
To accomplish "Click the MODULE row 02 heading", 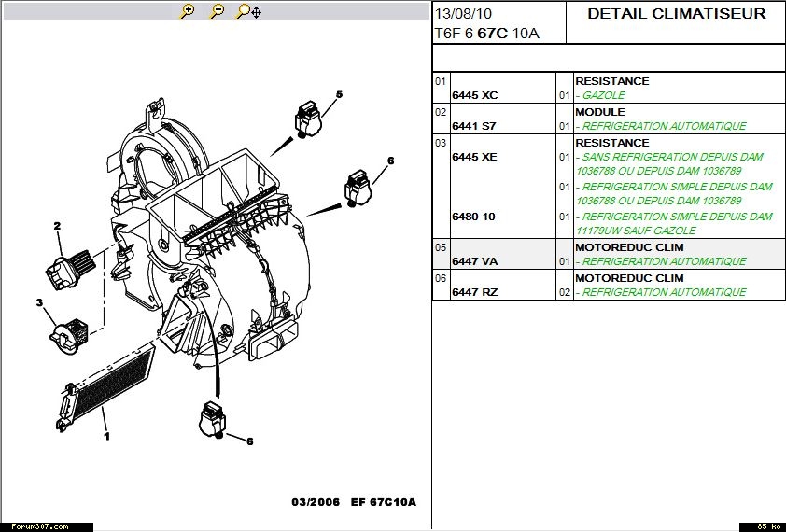I will (600, 112).
